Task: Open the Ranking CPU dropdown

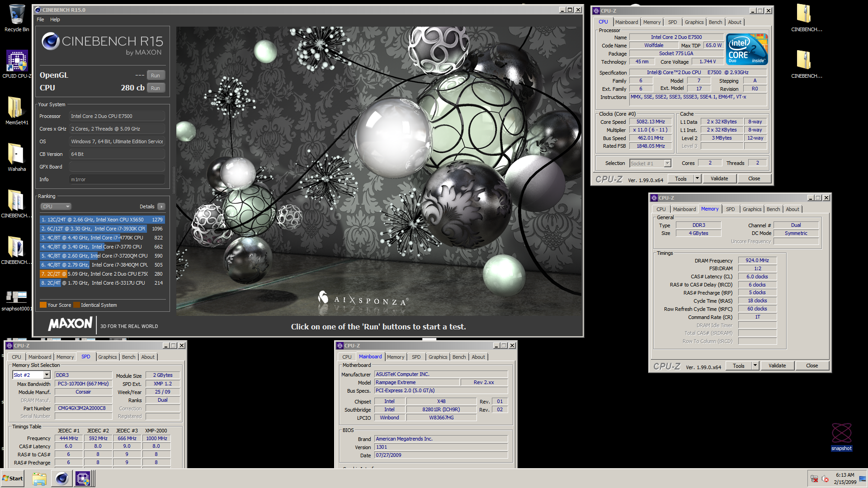Action: click(x=56, y=206)
